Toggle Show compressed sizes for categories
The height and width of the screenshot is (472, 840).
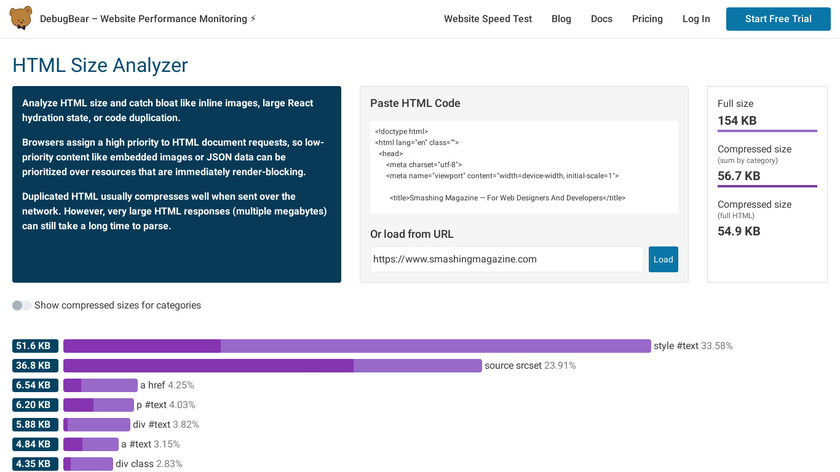(x=21, y=305)
